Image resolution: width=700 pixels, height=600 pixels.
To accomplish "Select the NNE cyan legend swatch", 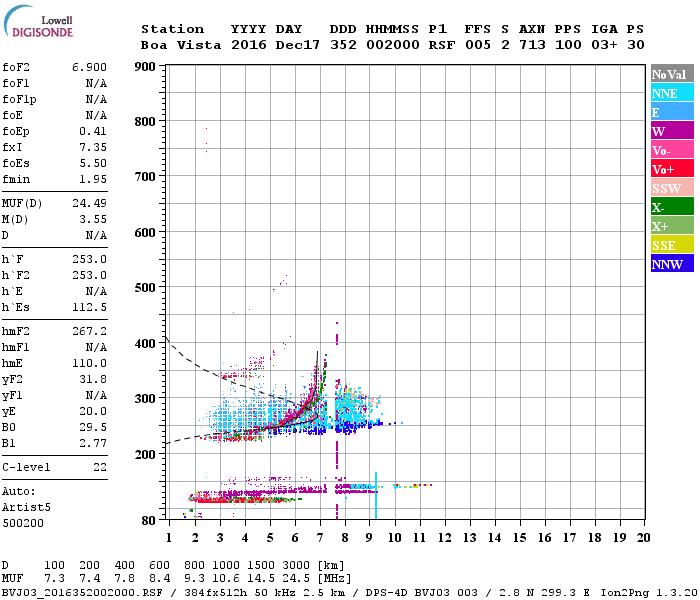I will tap(672, 93).
